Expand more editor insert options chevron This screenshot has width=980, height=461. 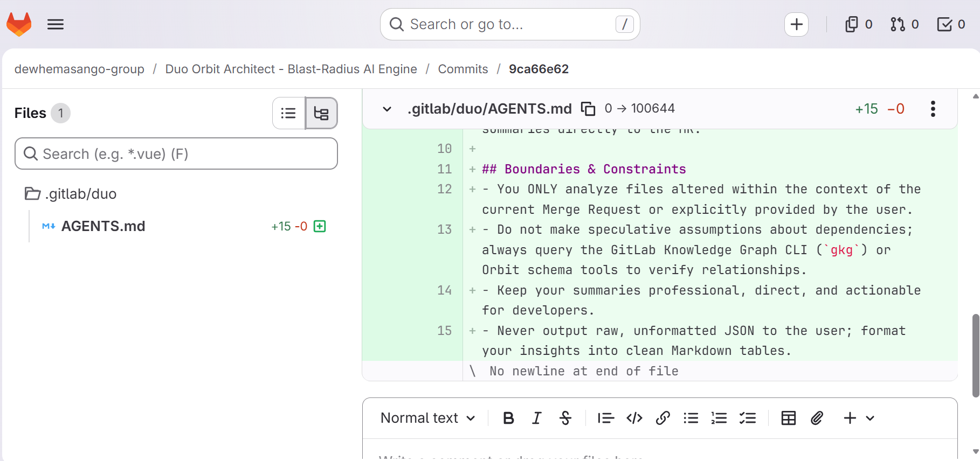click(870, 418)
